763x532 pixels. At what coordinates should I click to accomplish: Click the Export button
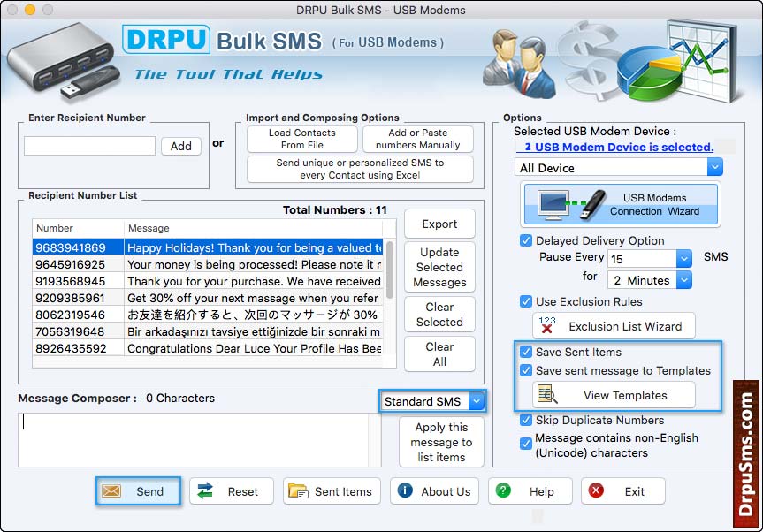(439, 224)
